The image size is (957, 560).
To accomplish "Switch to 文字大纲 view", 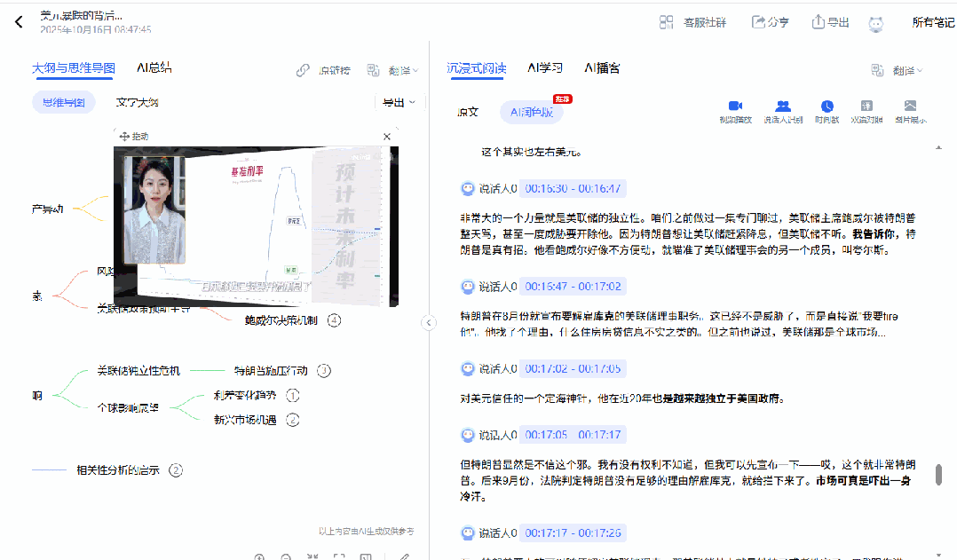I will click(137, 103).
